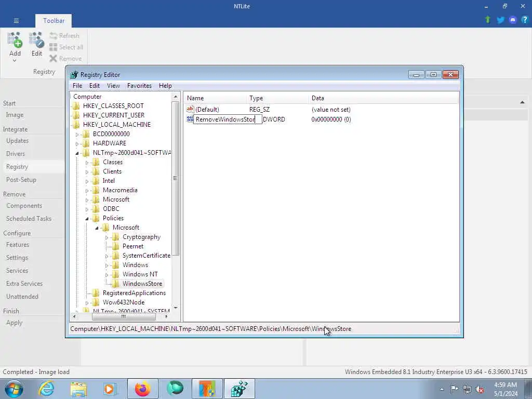Open the Edit menu in Registry Editor
The image size is (532, 399).
95,86
